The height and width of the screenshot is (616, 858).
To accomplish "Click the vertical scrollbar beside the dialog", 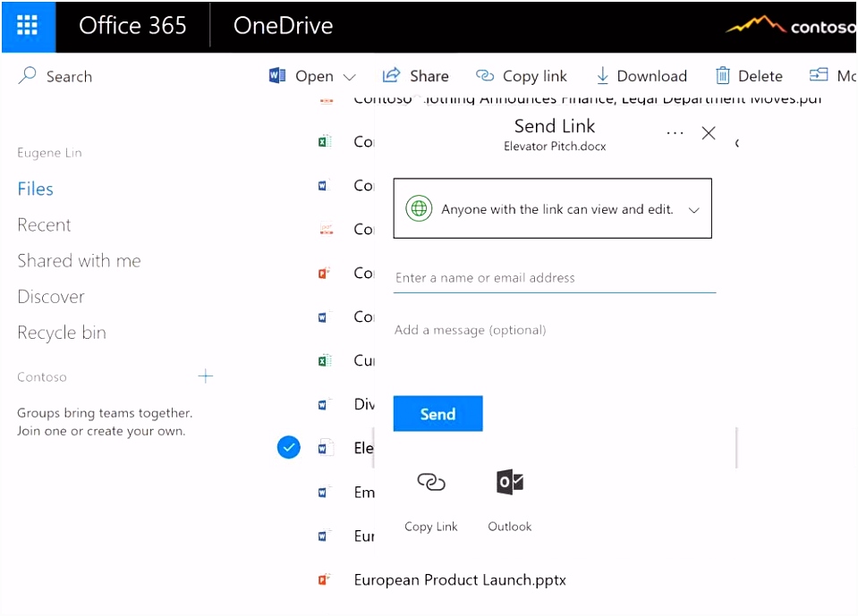I will point(736,448).
